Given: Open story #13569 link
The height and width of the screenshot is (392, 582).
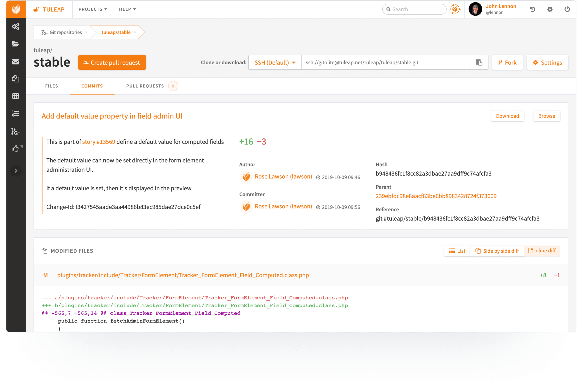Looking at the screenshot, I should tap(98, 142).
